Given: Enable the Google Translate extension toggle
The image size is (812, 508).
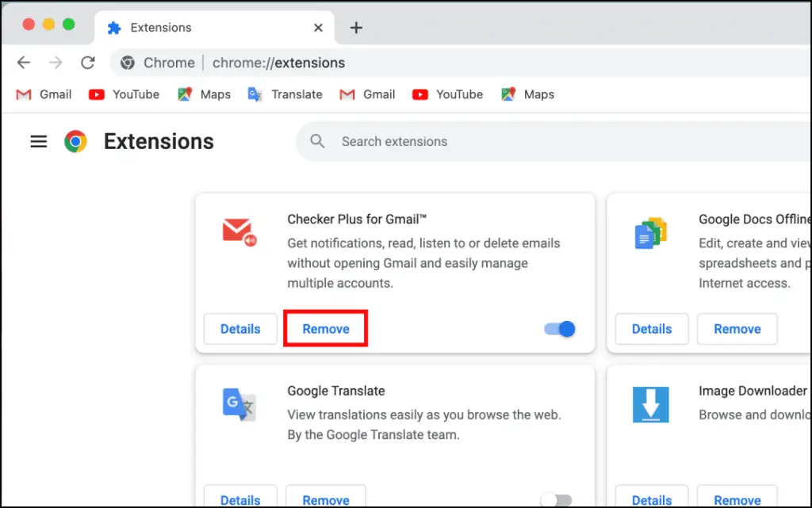Looking at the screenshot, I should pos(557,500).
